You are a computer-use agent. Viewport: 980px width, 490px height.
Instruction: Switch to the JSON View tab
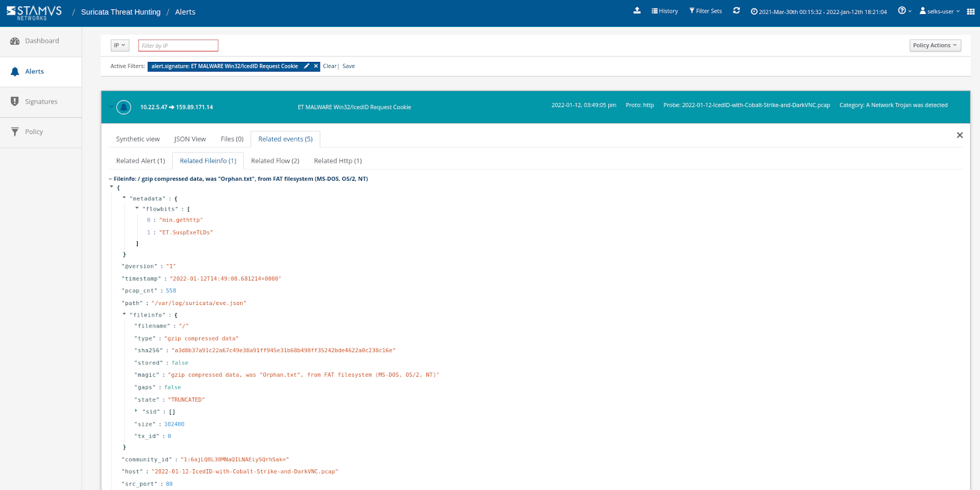tap(190, 139)
